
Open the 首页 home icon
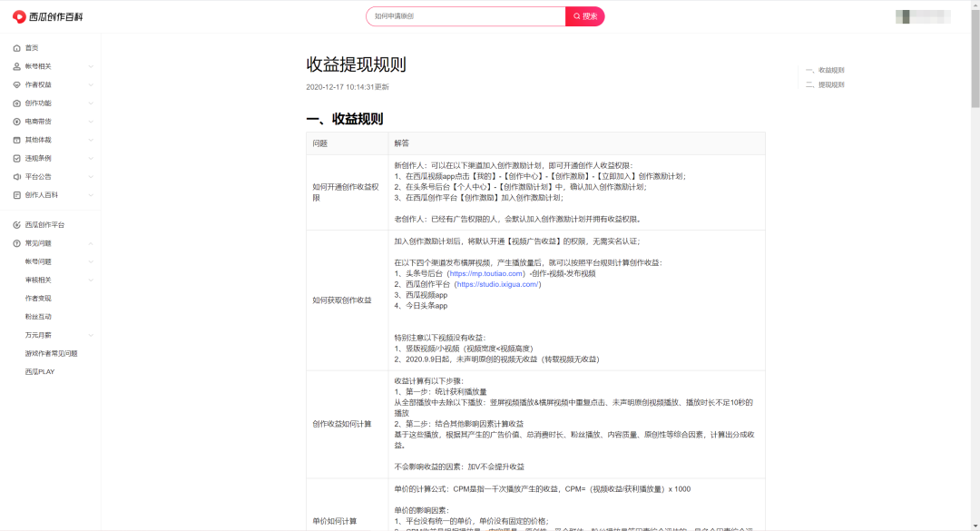(17, 48)
